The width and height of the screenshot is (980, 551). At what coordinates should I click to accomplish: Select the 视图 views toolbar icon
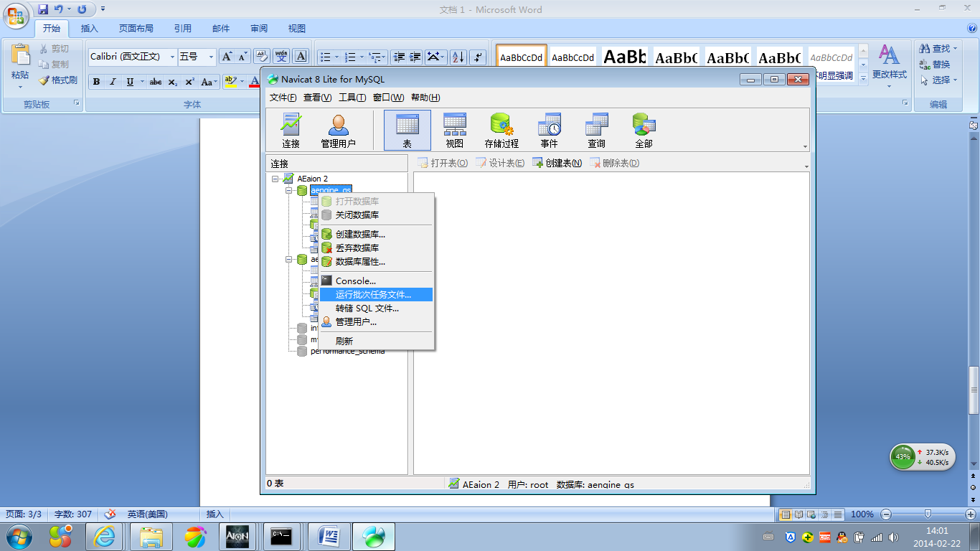point(454,130)
